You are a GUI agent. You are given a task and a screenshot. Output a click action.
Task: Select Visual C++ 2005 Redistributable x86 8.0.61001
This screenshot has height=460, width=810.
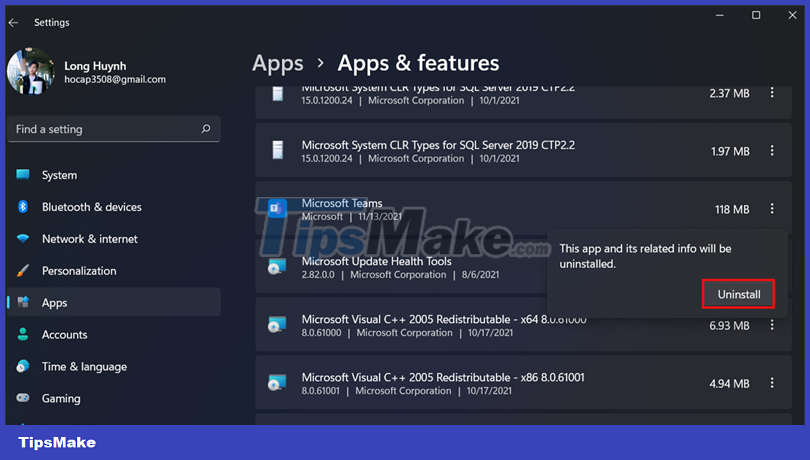(x=443, y=377)
